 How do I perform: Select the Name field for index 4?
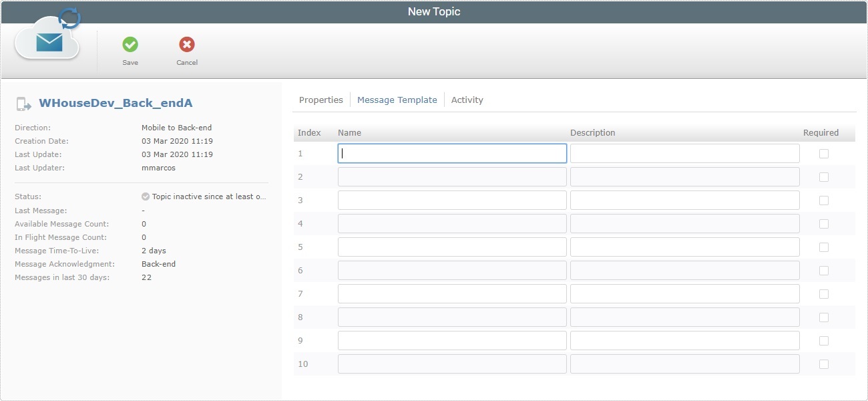click(452, 223)
